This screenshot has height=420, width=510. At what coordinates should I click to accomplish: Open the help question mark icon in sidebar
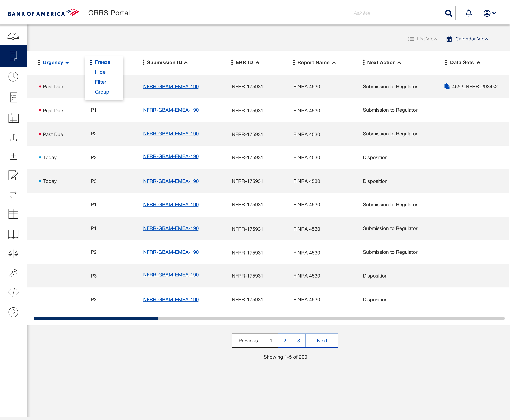pos(13,312)
